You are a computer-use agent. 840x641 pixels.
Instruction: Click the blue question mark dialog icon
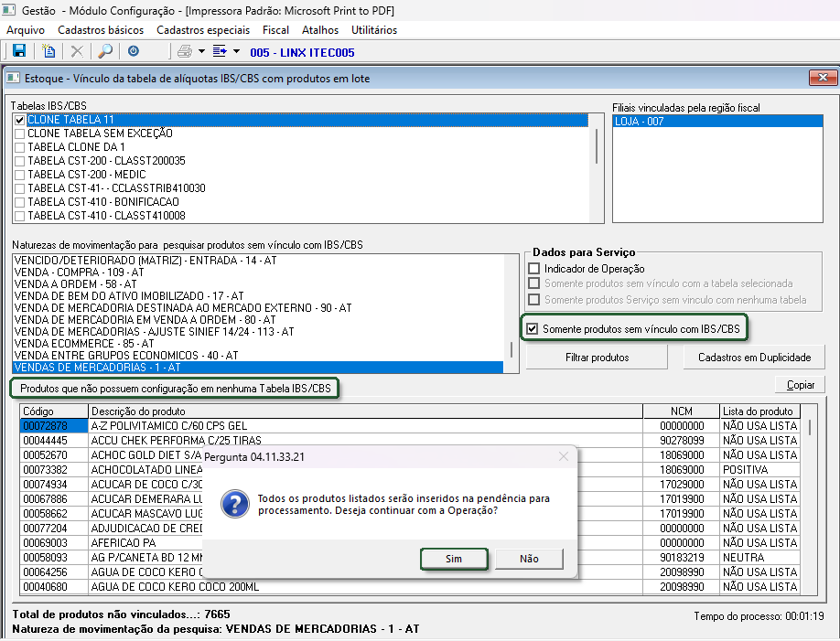[x=234, y=504]
